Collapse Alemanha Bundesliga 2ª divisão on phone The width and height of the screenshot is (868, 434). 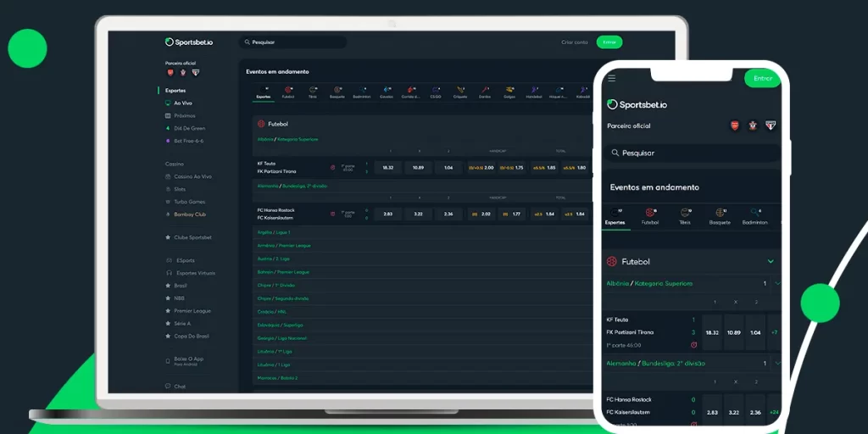pos(777,363)
